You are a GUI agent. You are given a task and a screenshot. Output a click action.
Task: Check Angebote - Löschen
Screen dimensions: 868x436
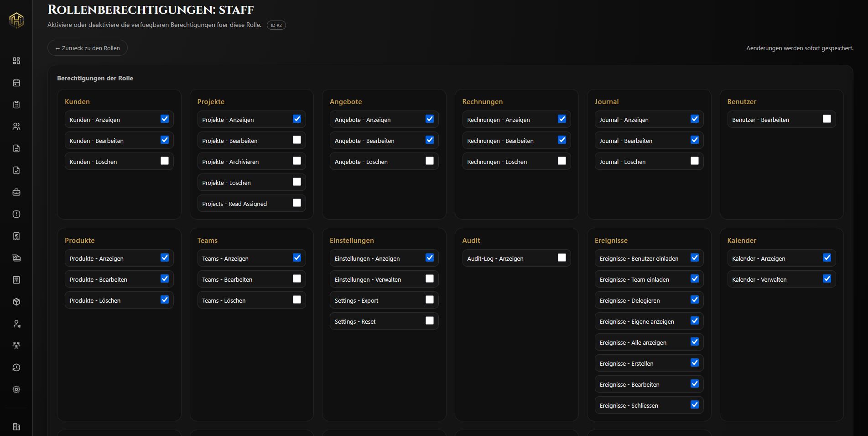pos(430,161)
